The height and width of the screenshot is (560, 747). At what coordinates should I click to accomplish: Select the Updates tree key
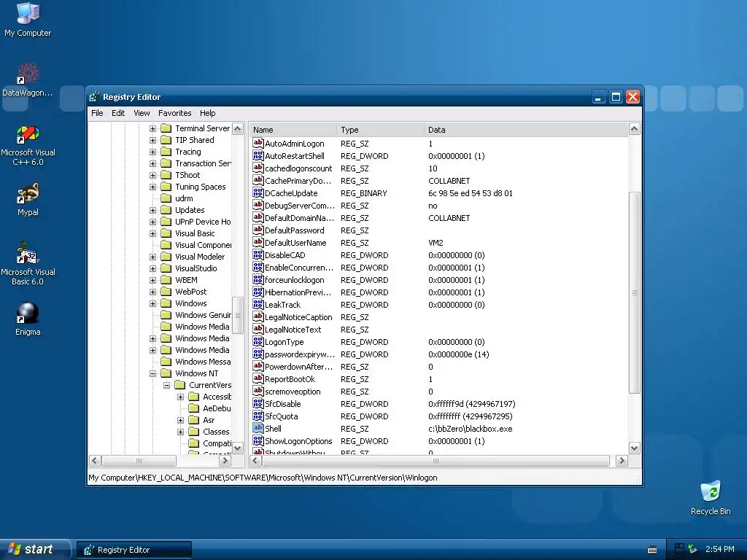tap(190, 210)
